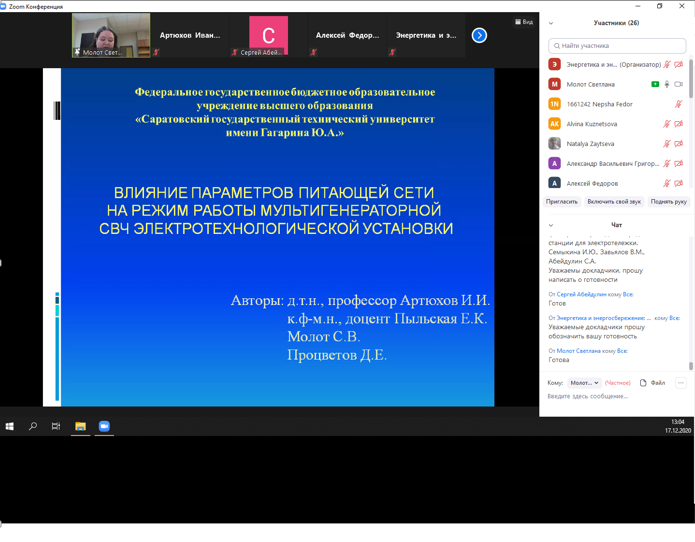Click the Найти участника search field
Screen dimensions: 695x542
point(617,46)
